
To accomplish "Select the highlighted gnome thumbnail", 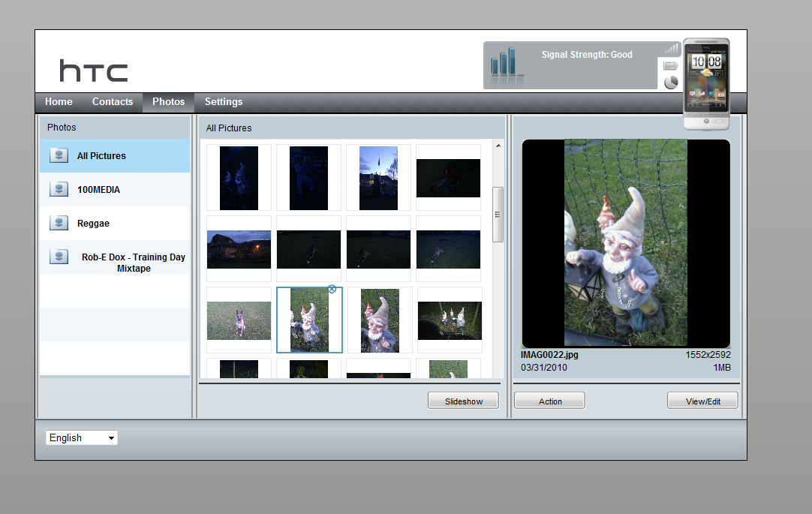I will pos(309,320).
